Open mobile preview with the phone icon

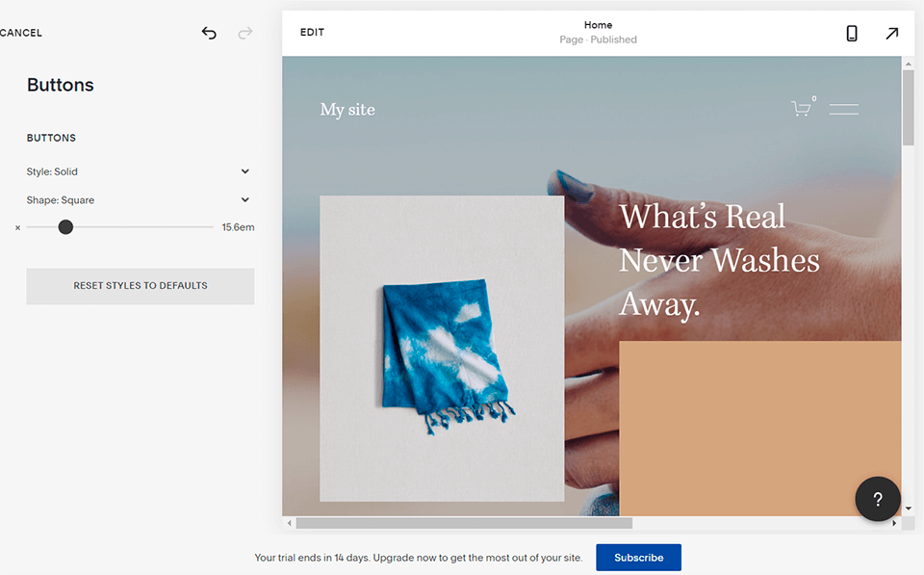[x=851, y=32]
